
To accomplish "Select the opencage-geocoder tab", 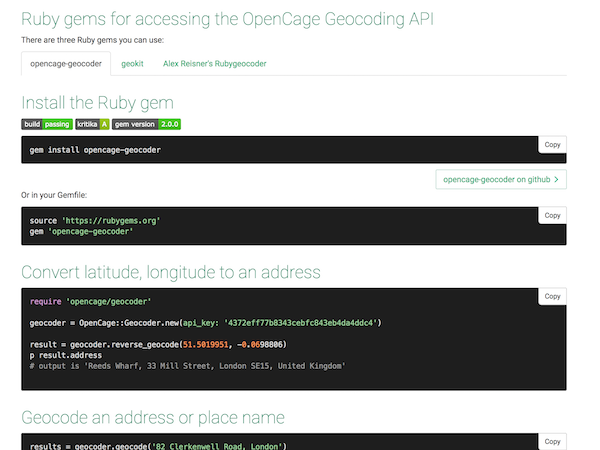I will click(x=66, y=64).
